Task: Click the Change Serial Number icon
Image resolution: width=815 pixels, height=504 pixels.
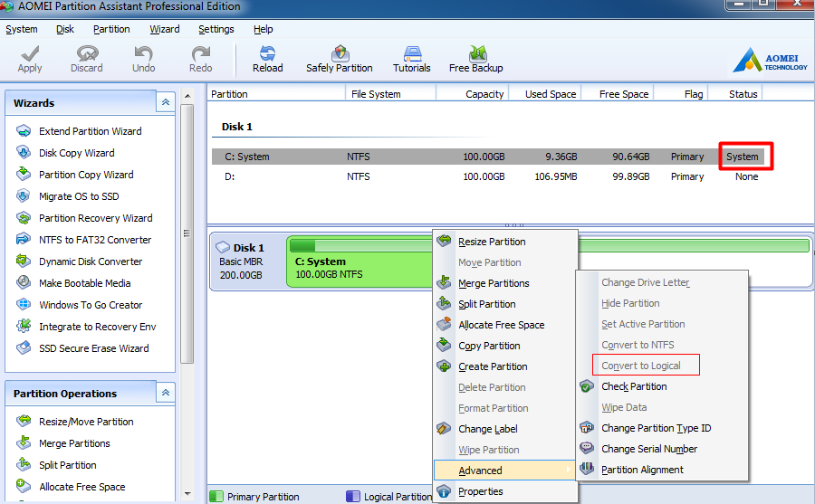Action: click(x=587, y=448)
